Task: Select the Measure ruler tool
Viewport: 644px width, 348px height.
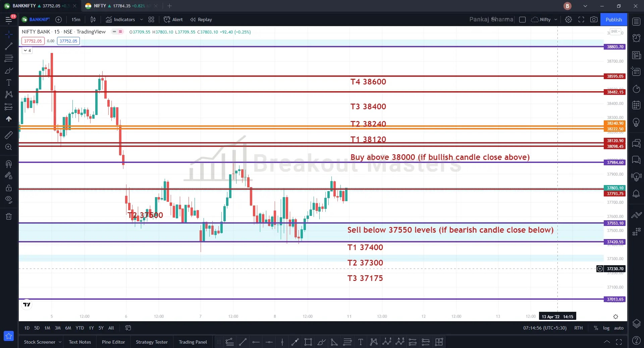Action: pos(9,135)
